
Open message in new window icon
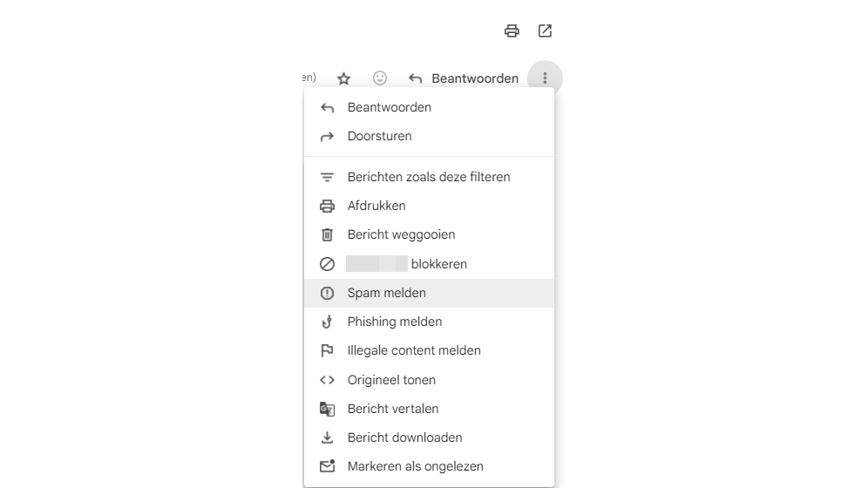545,31
